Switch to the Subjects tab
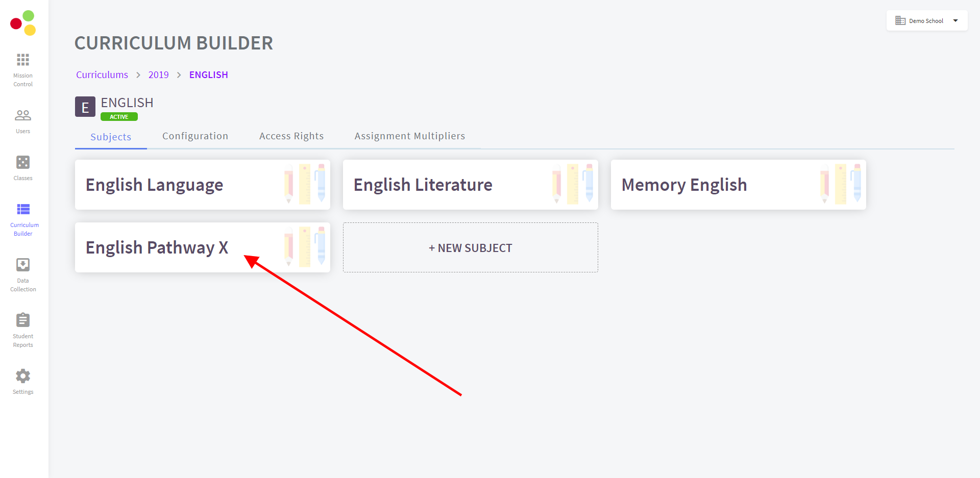Viewport: 980px width, 478px height. pos(111,137)
